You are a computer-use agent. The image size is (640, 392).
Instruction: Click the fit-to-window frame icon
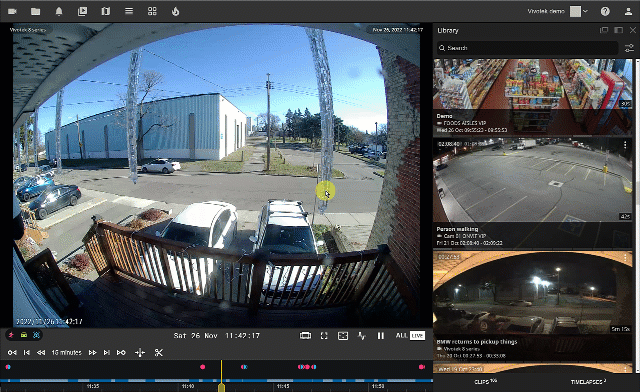click(x=343, y=336)
